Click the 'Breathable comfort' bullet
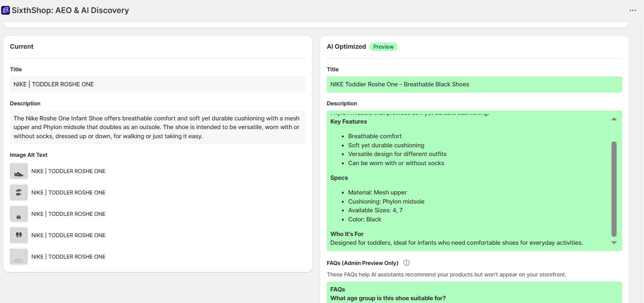This screenshot has width=644, height=303. 375,136
